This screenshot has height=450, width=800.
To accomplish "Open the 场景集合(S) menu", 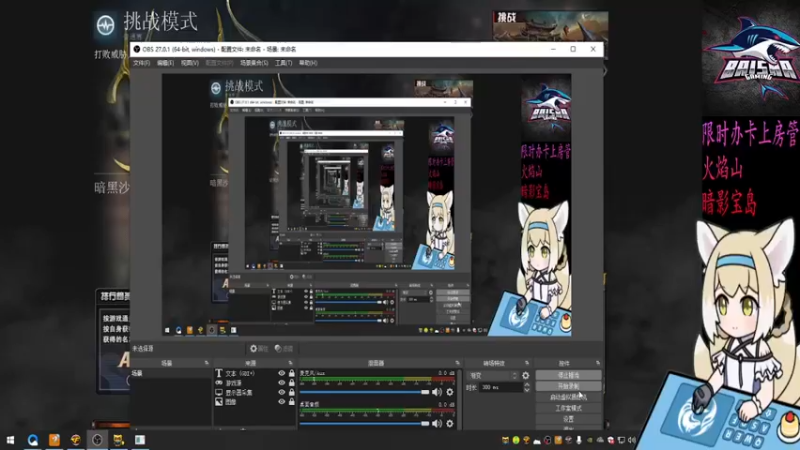I will click(254, 63).
